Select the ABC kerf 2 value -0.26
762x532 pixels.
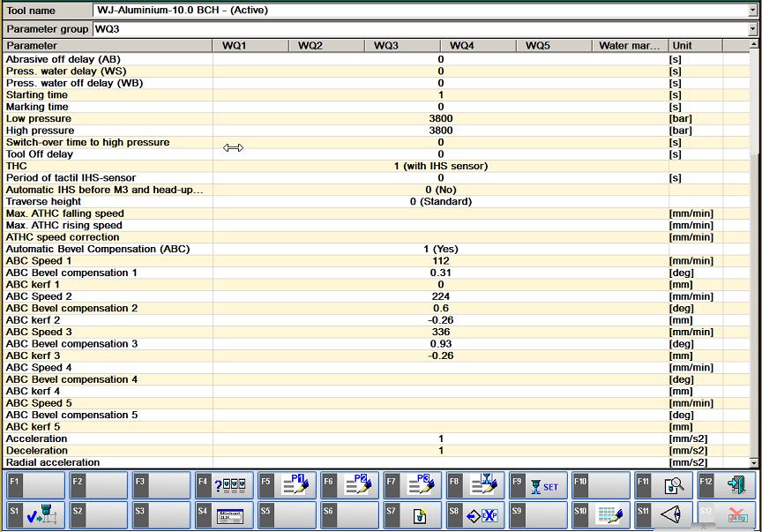click(441, 320)
